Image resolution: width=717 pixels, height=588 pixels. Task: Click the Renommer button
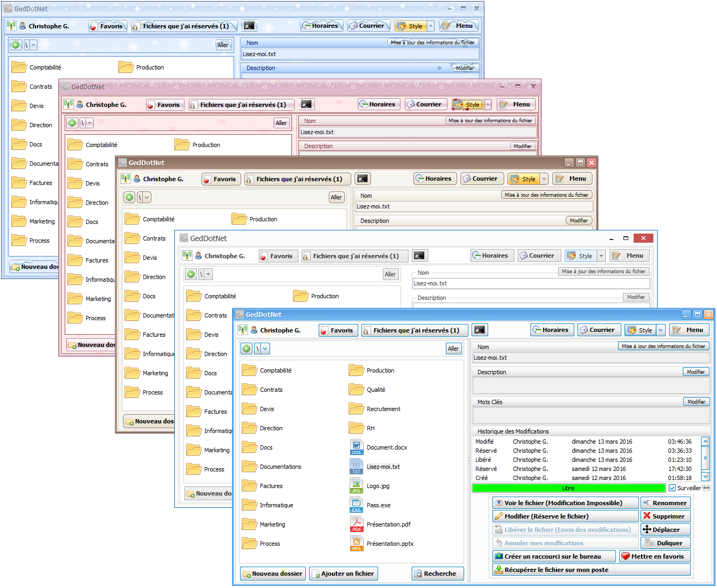[x=666, y=503]
